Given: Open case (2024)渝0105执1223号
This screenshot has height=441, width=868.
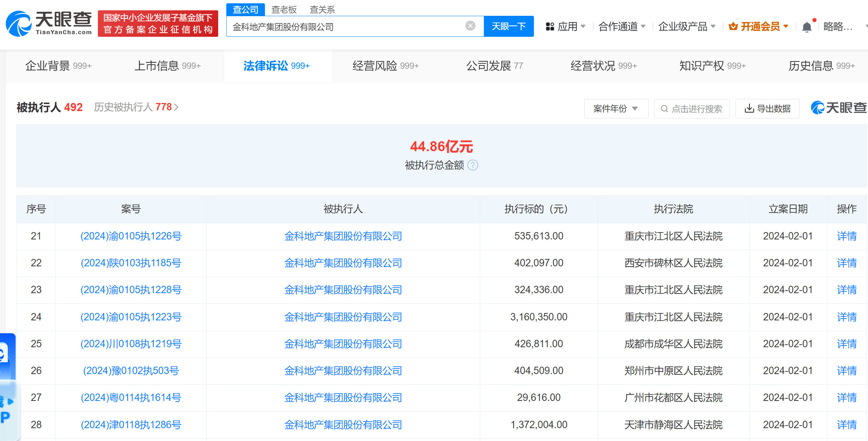Looking at the screenshot, I should pyautogui.click(x=131, y=317).
